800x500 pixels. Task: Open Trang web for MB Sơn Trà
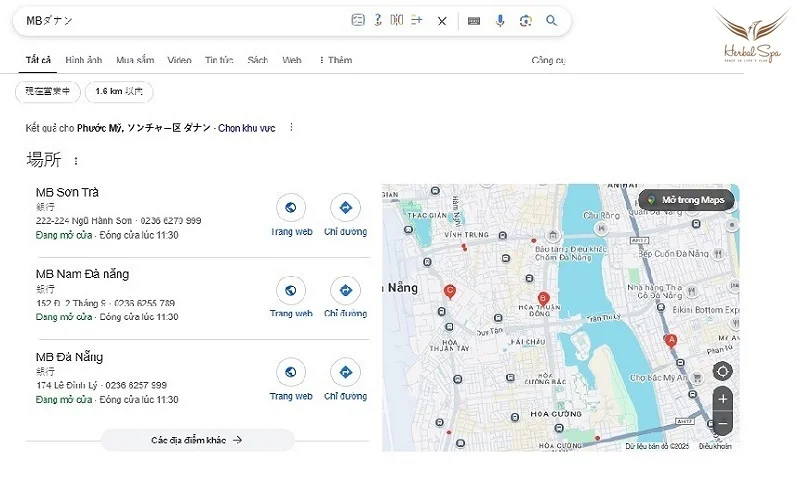pyautogui.click(x=291, y=215)
